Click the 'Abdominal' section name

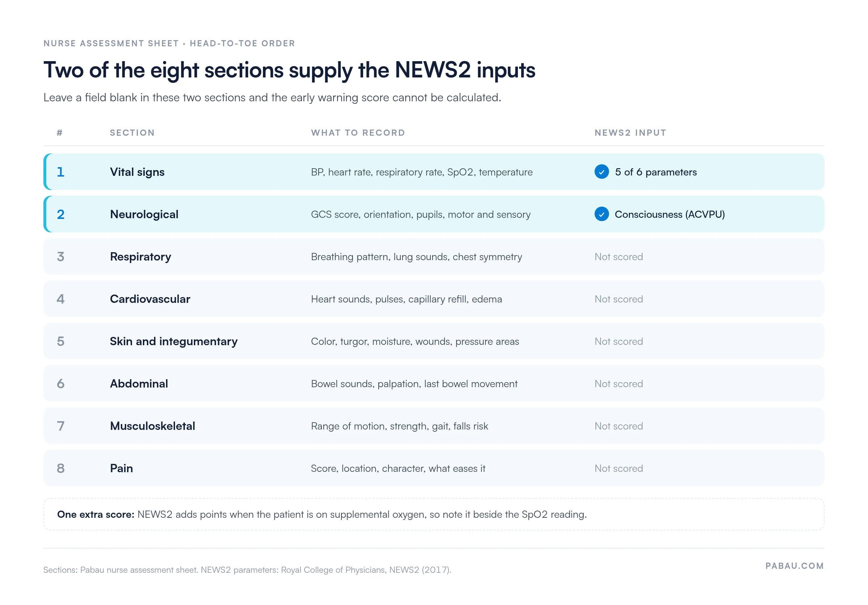[x=139, y=384]
